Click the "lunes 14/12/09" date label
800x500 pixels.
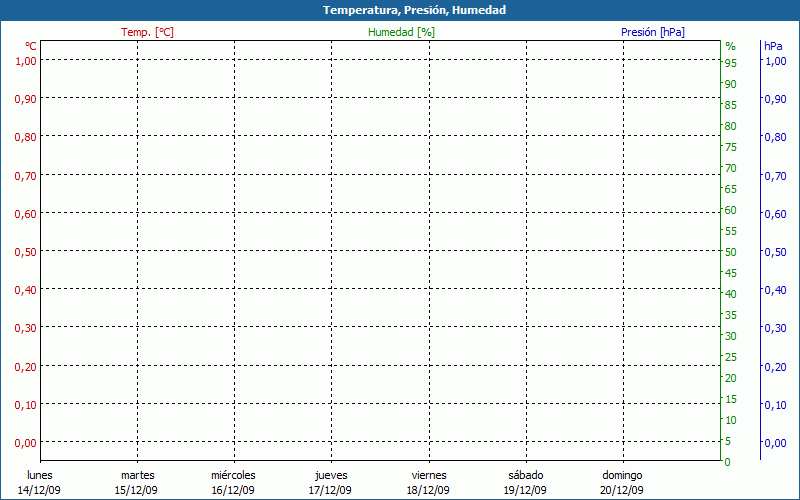40,482
